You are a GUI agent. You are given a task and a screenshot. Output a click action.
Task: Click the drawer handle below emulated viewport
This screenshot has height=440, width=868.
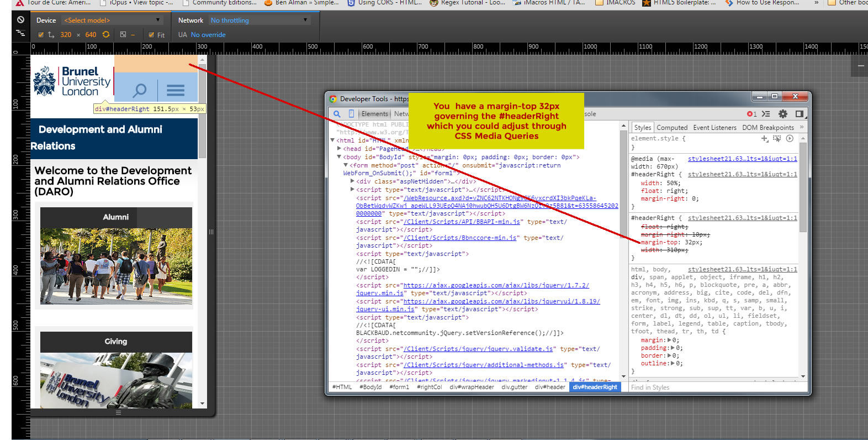pos(118,412)
